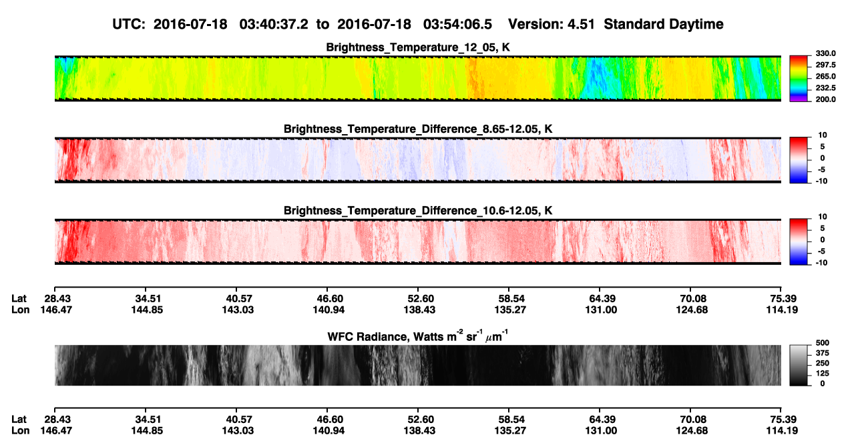The height and width of the screenshot is (445, 868).
Task: Click the grayscale color bar for WFC Radiance
Action: (799, 365)
